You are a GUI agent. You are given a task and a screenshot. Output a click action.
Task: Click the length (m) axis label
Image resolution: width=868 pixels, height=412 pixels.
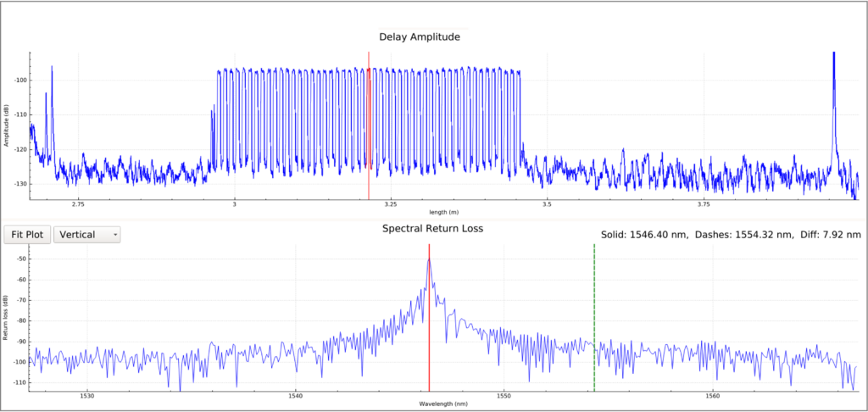coord(444,212)
